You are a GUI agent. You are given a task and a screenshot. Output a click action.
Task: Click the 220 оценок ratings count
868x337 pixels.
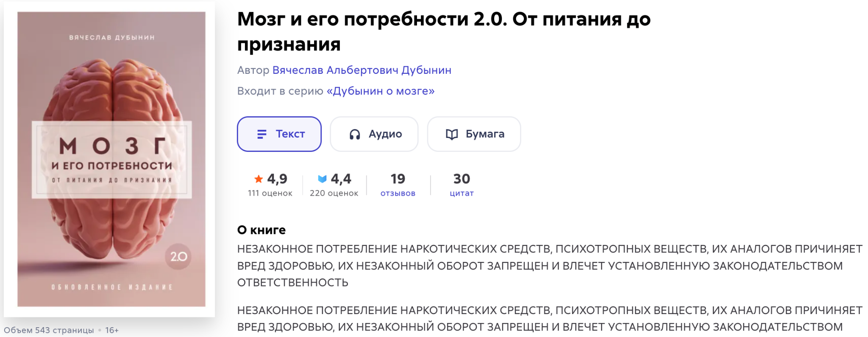[334, 193]
